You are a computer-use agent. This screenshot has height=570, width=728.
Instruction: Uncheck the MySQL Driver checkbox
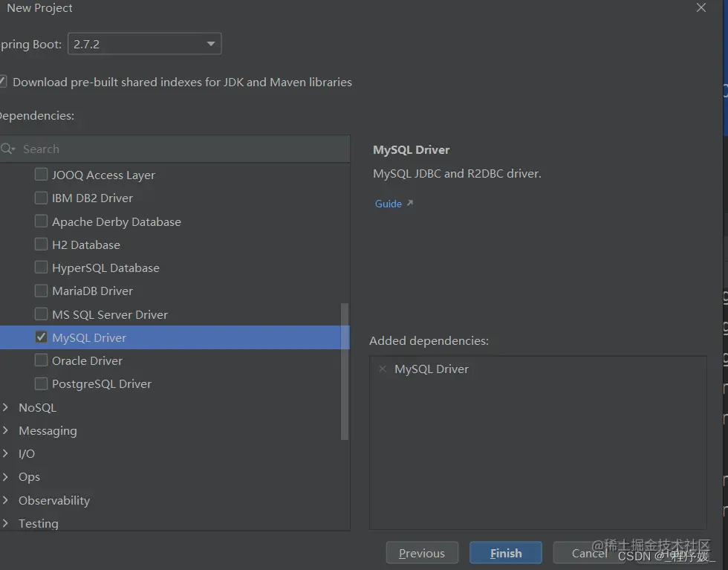[x=41, y=337]
